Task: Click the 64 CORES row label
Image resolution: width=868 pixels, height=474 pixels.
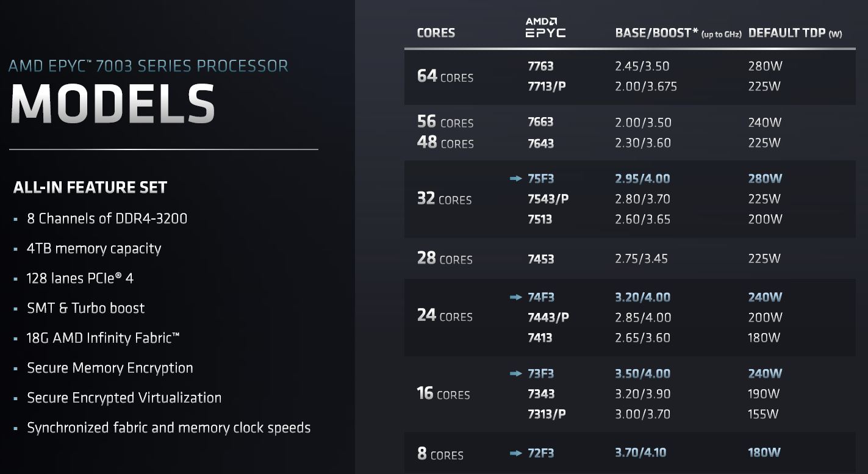Action: coord(445,76)
